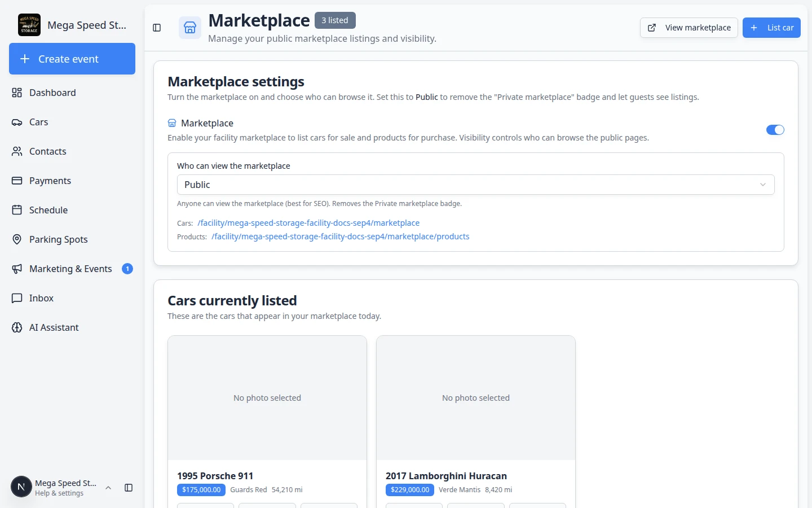Navigate to Parking Spots
The image size is (812, 508).
tap(72, 239)
